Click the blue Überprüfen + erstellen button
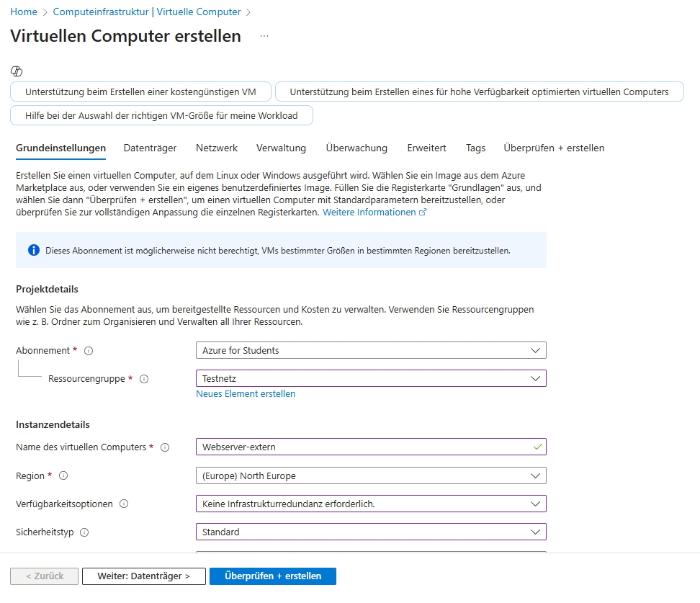The width and height of the screenshot is (700, 603). (x=273, y=576)
